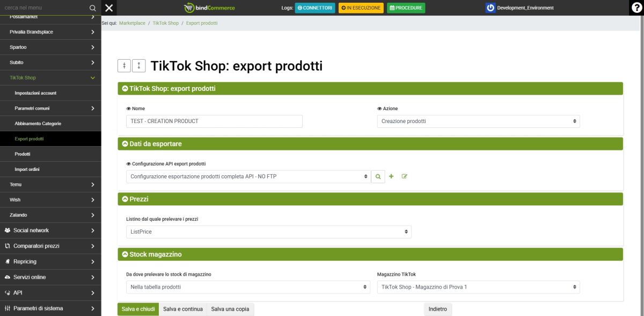The image size is (644, 316).
Task: Collapse the 'Prezzi' section
Action: [370, 199]
